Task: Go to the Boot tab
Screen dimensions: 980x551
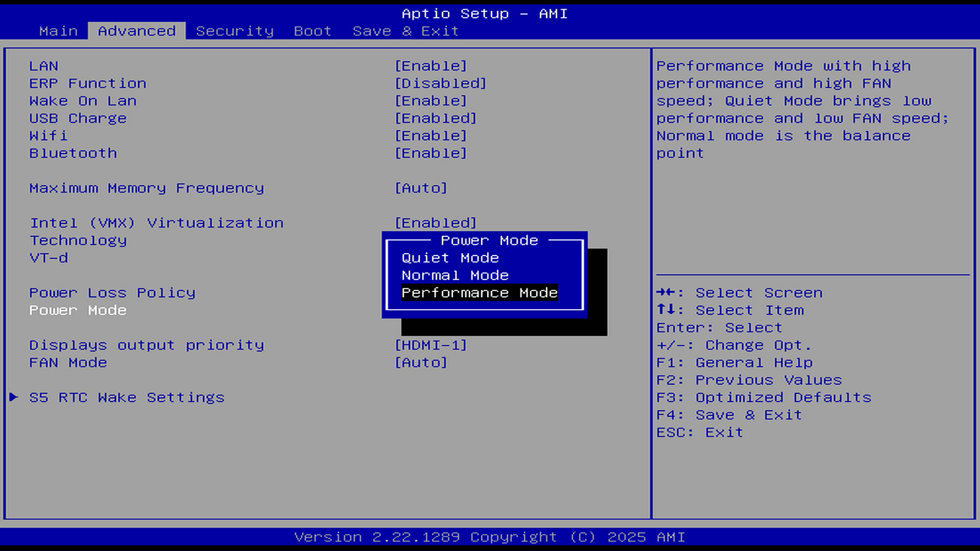Action: pyautogui.click(x=312, y=31)
